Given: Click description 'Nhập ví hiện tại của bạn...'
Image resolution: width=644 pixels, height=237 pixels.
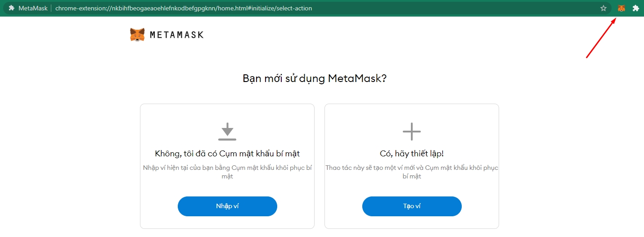Looking at the screenshot, I should (x=227, y=172).
